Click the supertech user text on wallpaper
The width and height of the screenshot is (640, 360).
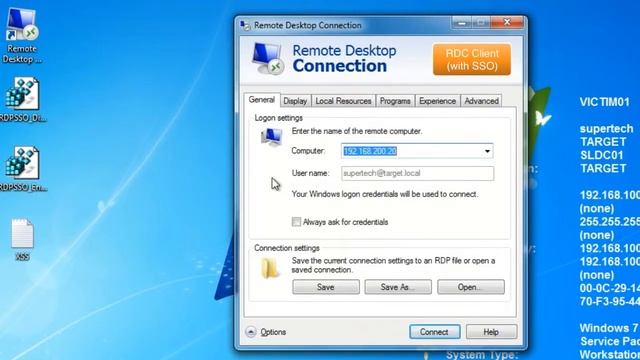pyautogui.click(x=607, y=129)
